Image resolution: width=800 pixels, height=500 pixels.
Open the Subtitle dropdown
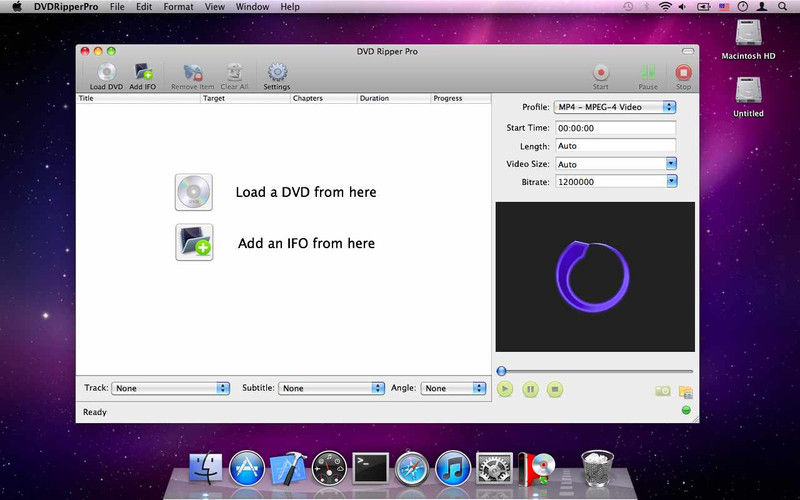click(331, 388)
